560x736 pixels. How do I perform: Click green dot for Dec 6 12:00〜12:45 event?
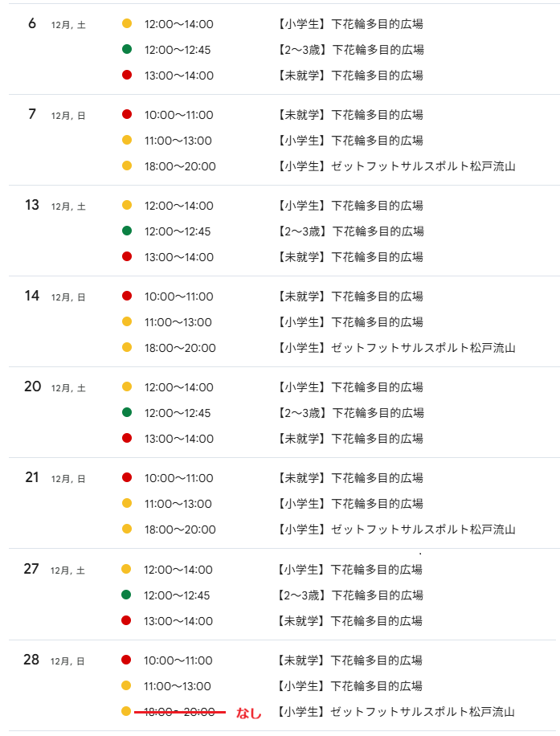coord(127,50)
